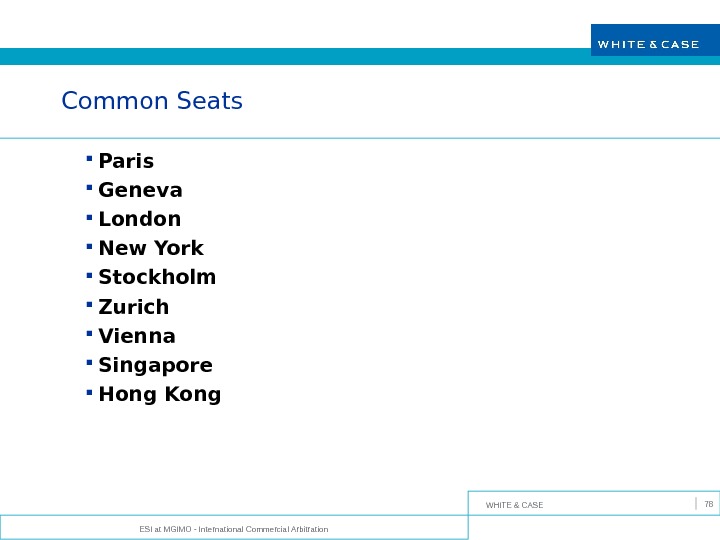Click the bullet marker beside Zurich

tap(89, 302)
